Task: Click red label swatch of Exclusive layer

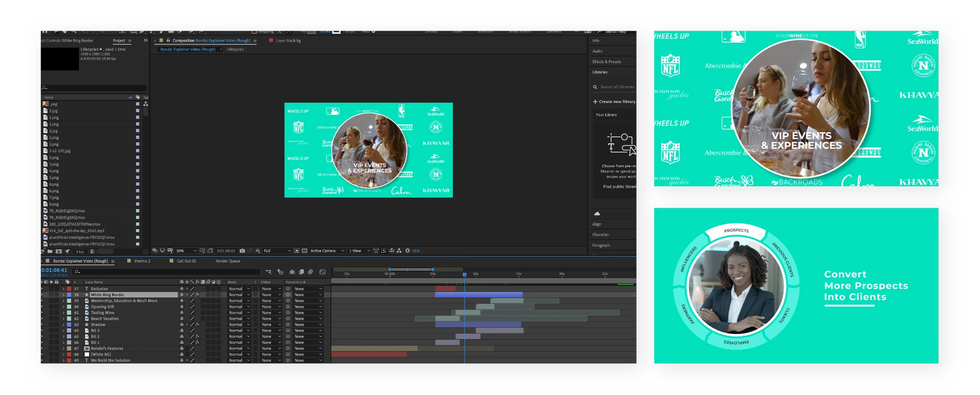Action: coord(69,289)
